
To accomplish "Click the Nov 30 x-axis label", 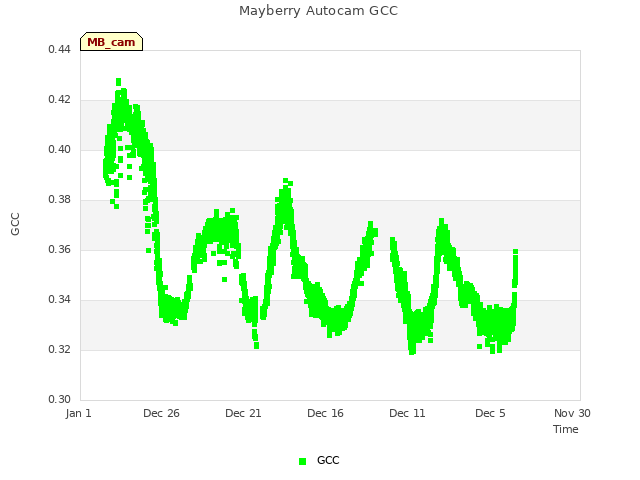I will (572, 413).
